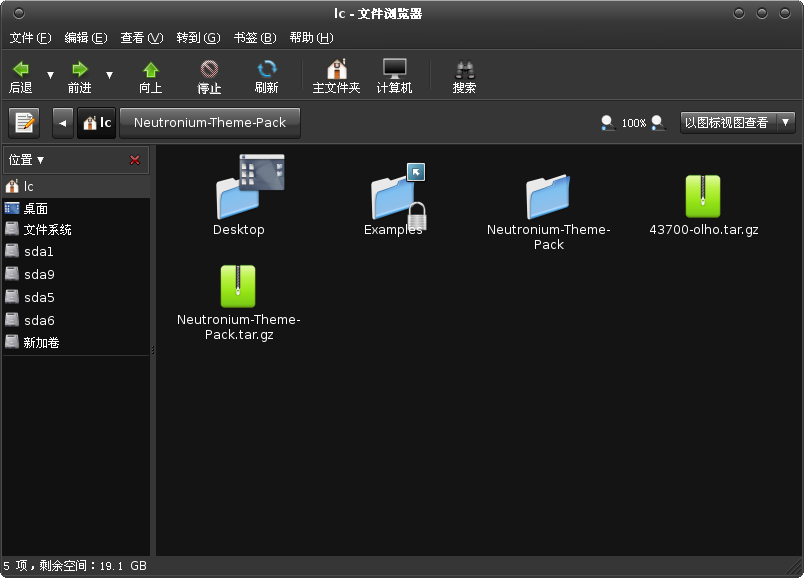Toggle text location entry pencil button
Image resolution: width=804 pixels, height=578 pixels.
click(x=24, y=123)
